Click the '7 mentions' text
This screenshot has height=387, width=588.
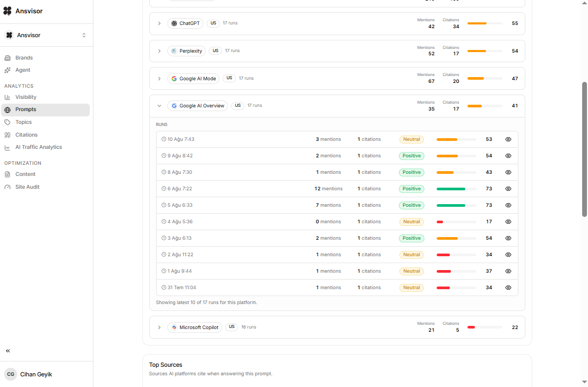click(328, 205)
